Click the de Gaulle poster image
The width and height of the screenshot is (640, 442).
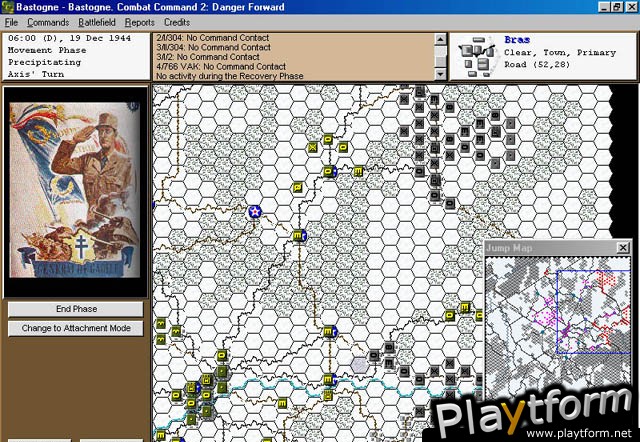point(75,190)
